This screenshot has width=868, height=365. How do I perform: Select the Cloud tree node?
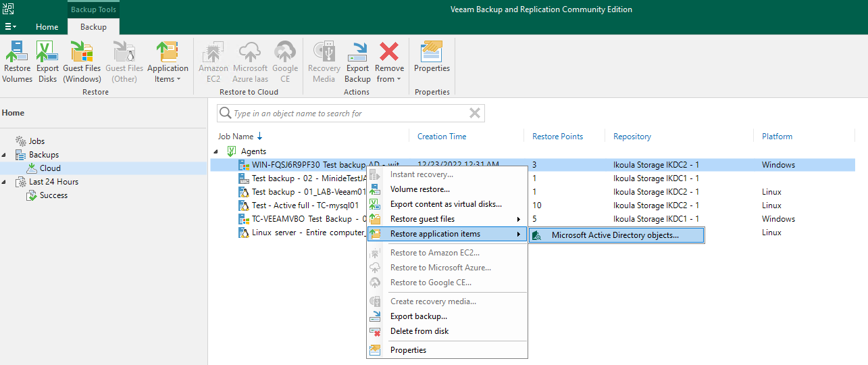pos(50,168)
